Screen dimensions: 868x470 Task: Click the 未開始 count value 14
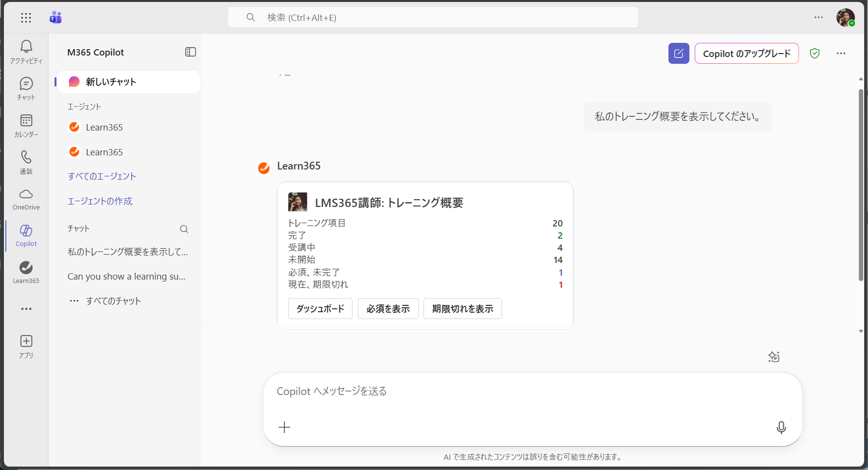coord(558,260)
